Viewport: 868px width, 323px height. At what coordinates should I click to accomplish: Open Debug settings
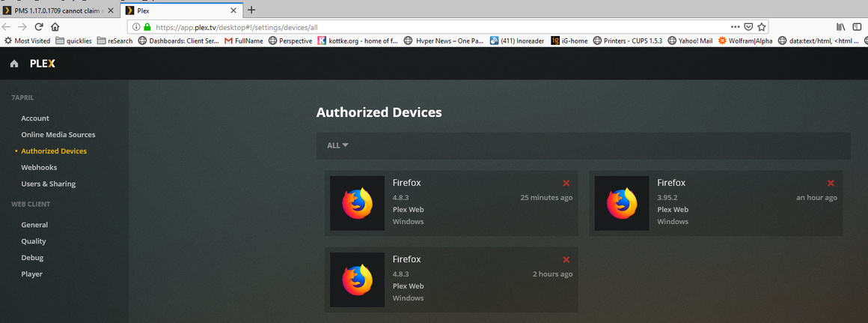(x=32, y=258)
